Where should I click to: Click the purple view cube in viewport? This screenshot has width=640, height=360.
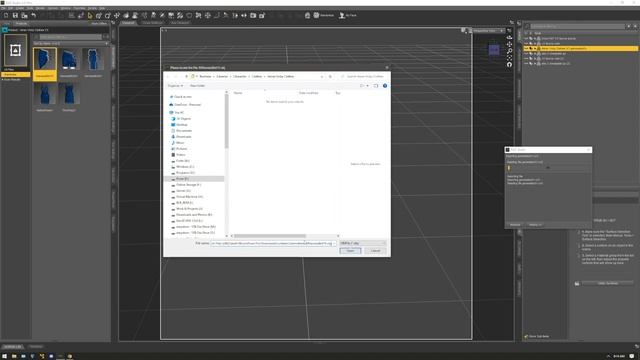(494, 50)
